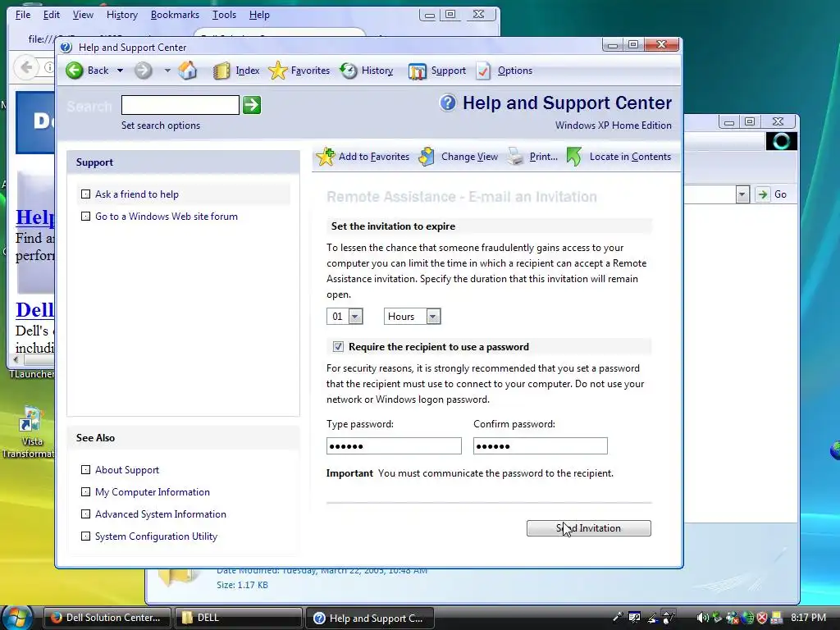
Task: Open Ask a friend to help
Action: coord(137,194)
